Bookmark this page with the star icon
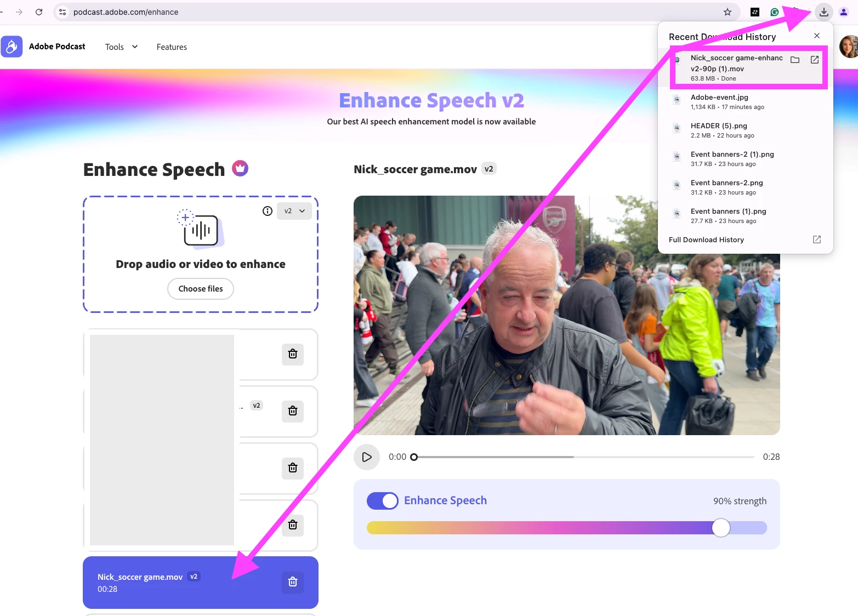The image size is (858, 616). [728, 12]
